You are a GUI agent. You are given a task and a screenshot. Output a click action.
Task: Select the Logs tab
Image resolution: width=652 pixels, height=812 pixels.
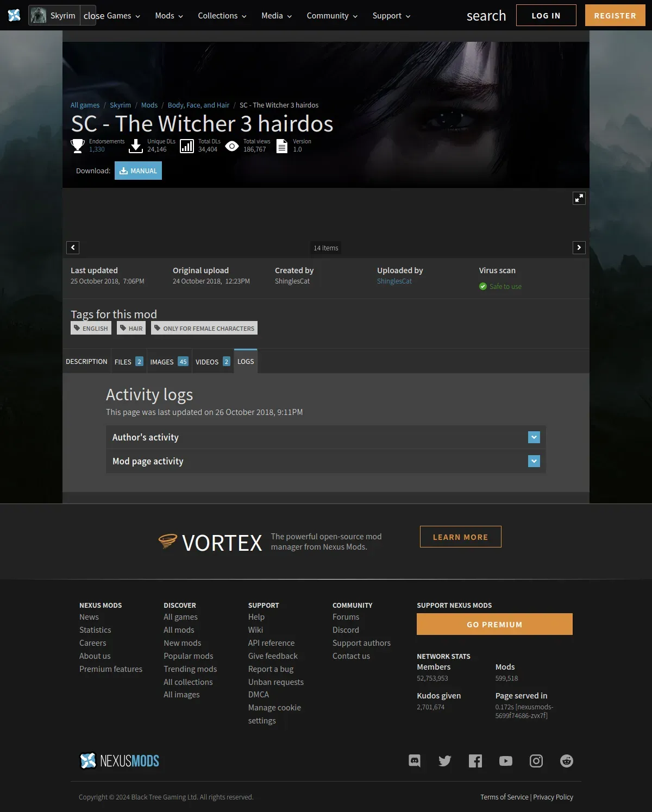click(x=246, y=361)
